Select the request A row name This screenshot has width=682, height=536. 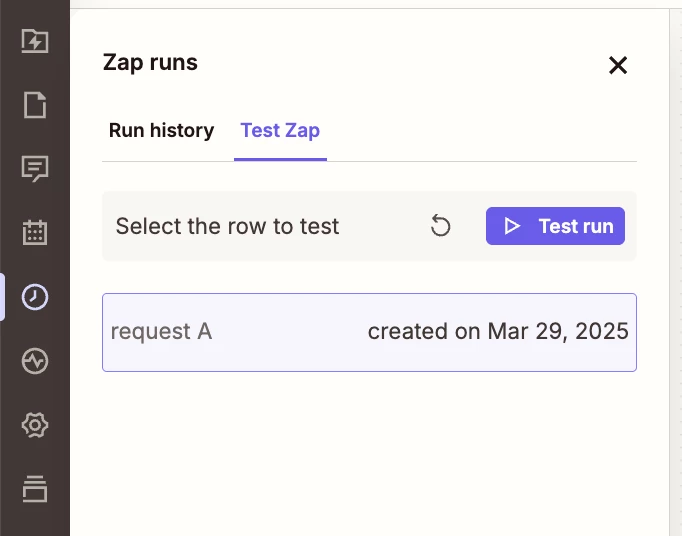tap(161, 332)
